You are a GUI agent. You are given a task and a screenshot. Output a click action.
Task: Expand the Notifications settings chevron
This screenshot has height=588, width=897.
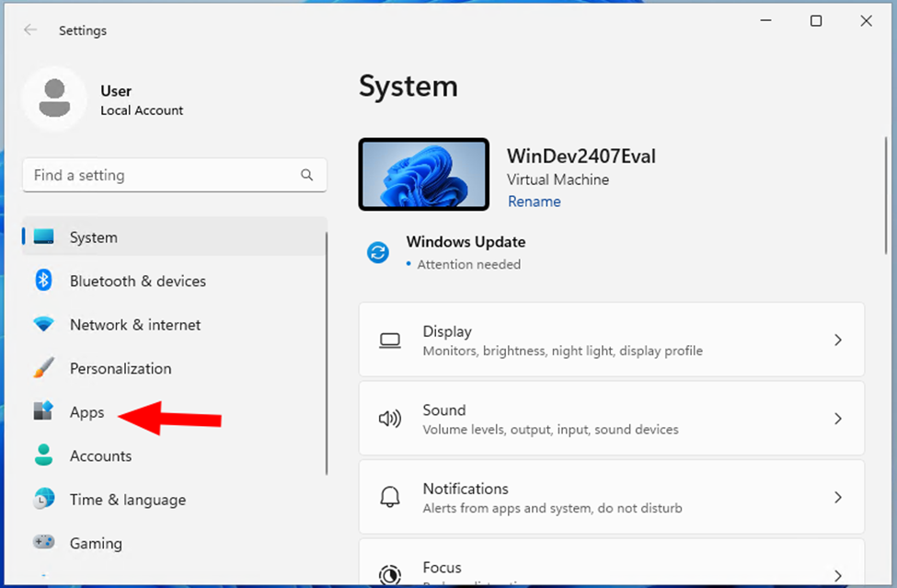[x=837, y=497]
